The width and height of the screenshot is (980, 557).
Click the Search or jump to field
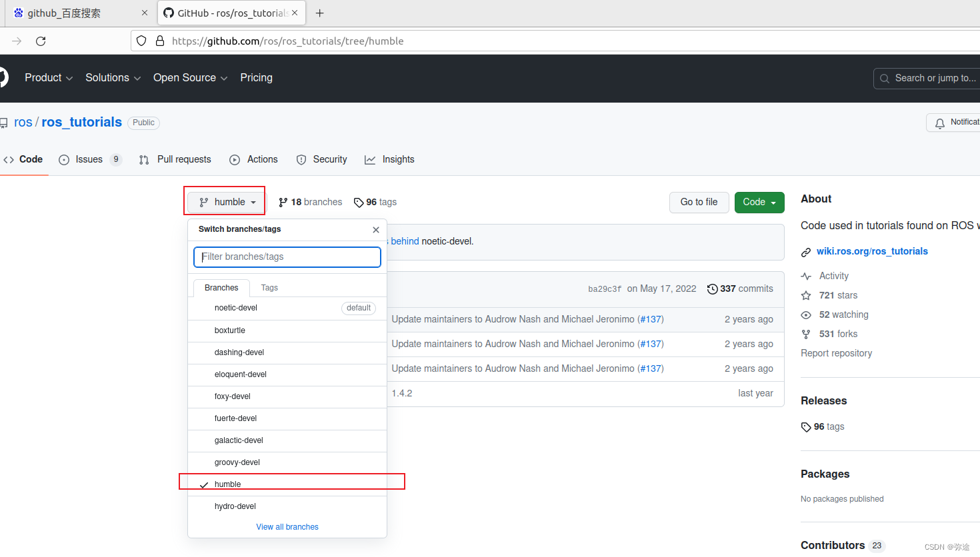click(x=927, y=78)
